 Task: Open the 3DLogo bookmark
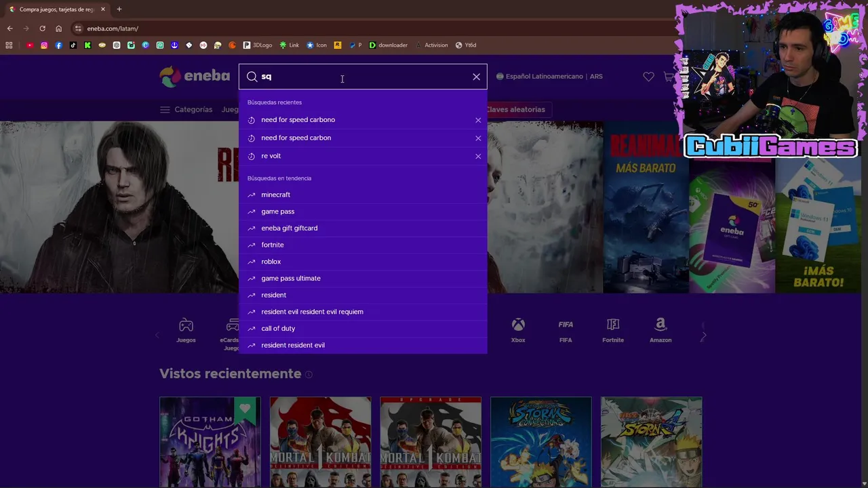[258, 45]
